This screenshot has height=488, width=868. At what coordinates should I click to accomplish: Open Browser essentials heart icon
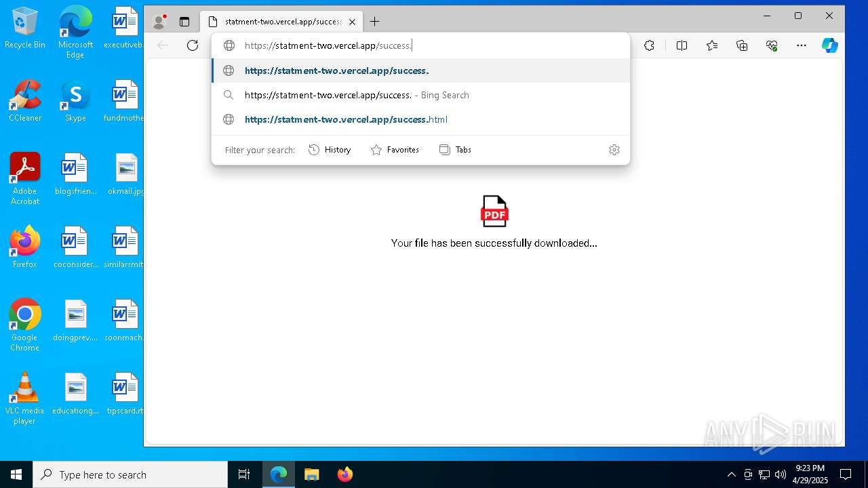point(772,45)
